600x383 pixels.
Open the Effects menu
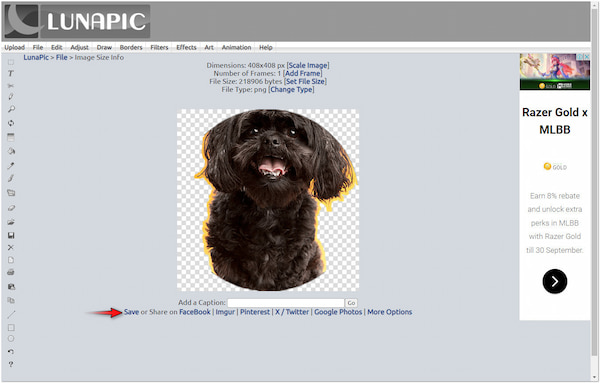click(x=186, y=47)
